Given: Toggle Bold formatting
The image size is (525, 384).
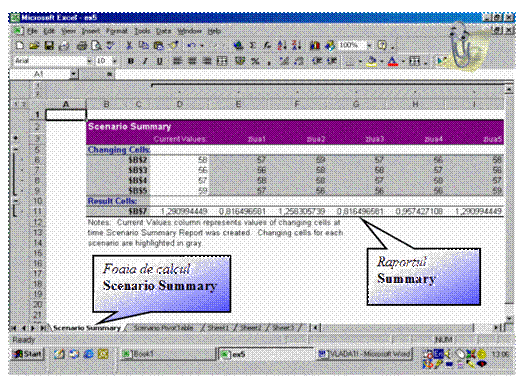Looking at the screenshot, I should [x=131, y=61].
